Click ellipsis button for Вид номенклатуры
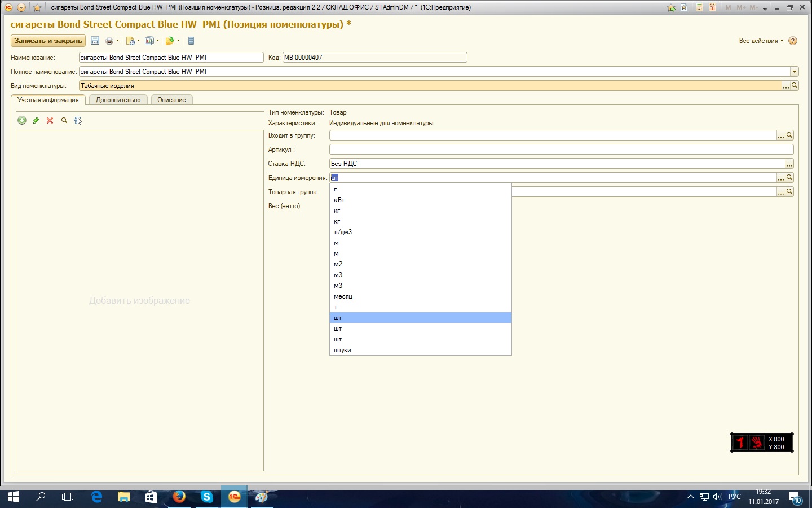This screenshot has height=508, width=812. [x=785, y=86]
